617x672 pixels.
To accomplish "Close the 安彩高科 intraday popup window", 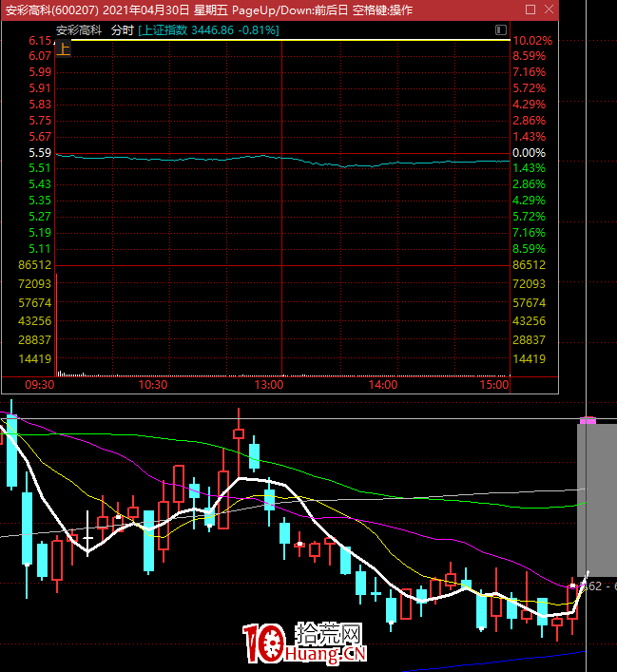I will click(x=549, y=10).
